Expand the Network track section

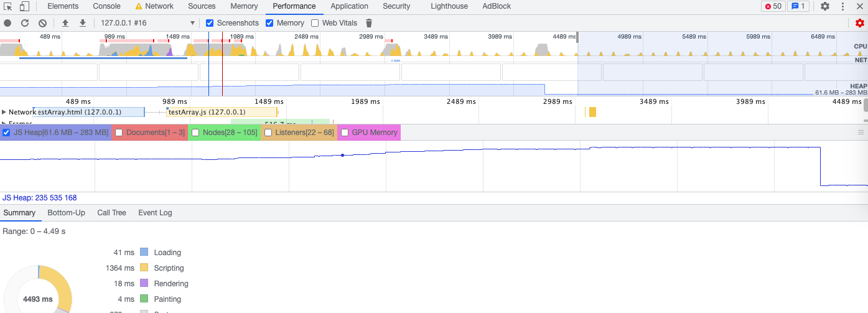4,112
